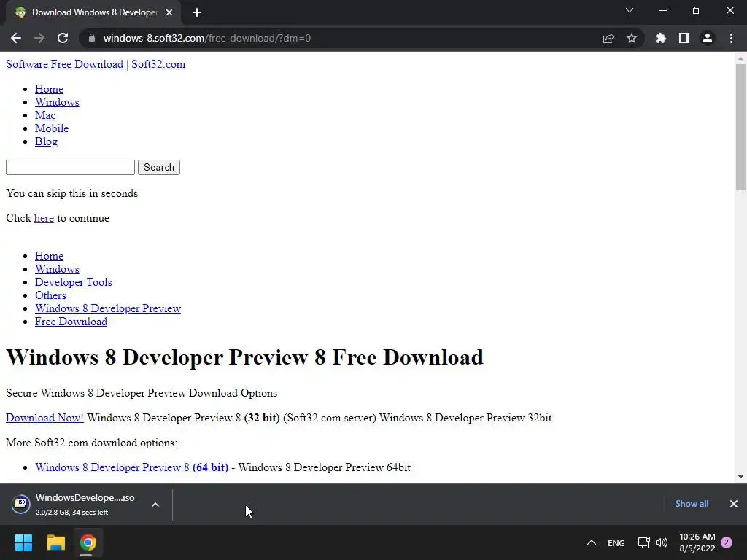Select the Download Windows 8 Developer tab
The image size is (747, 560).
(93, 12)
